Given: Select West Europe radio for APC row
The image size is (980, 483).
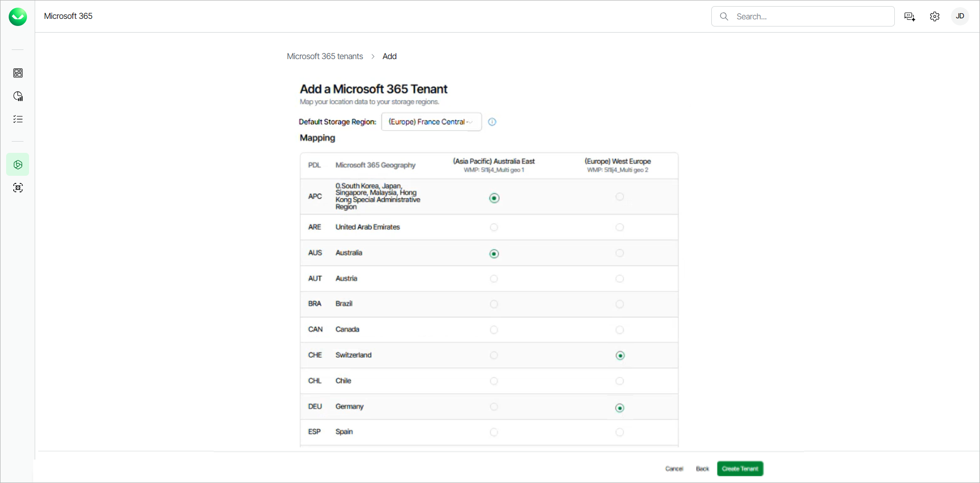Looking at the screenshot, I should [x=620, y=197].
